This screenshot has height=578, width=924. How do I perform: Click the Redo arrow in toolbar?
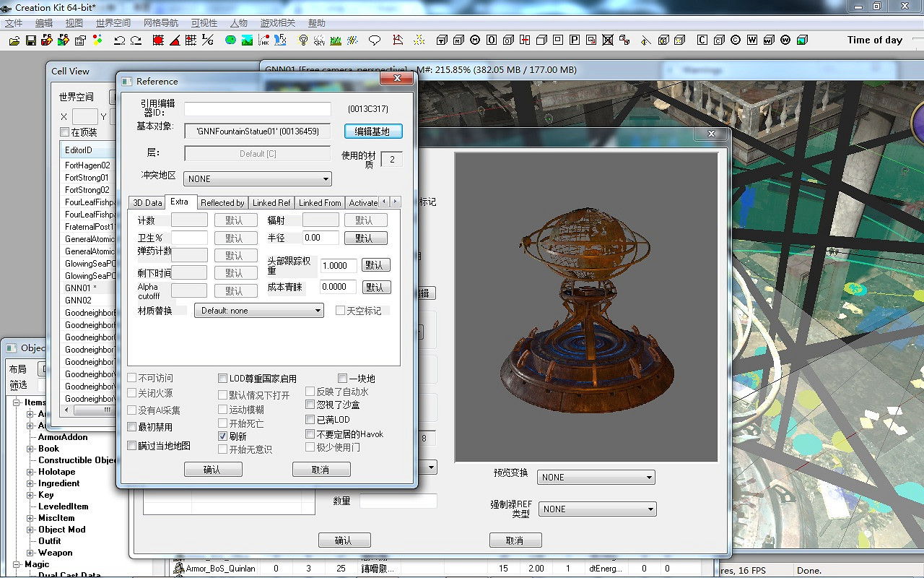pos(136,40)
